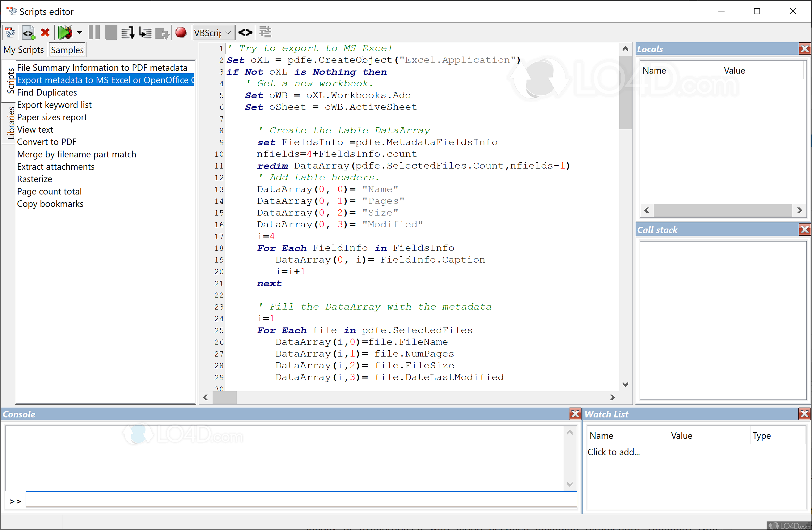Click code editor vertical scrollbar thumb
Viewport: 812px width, 530px height.
coord(625,92)
